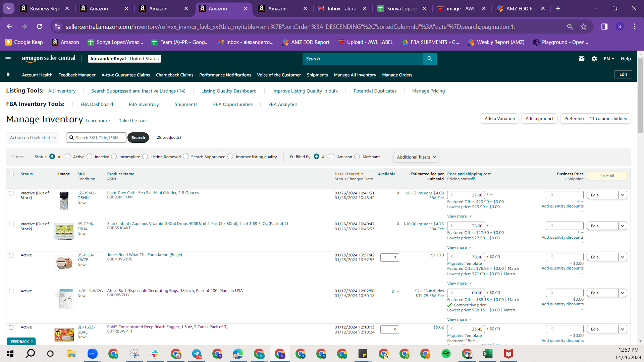Select Fulfilled By Amazon radio button

tap(332, 157)
